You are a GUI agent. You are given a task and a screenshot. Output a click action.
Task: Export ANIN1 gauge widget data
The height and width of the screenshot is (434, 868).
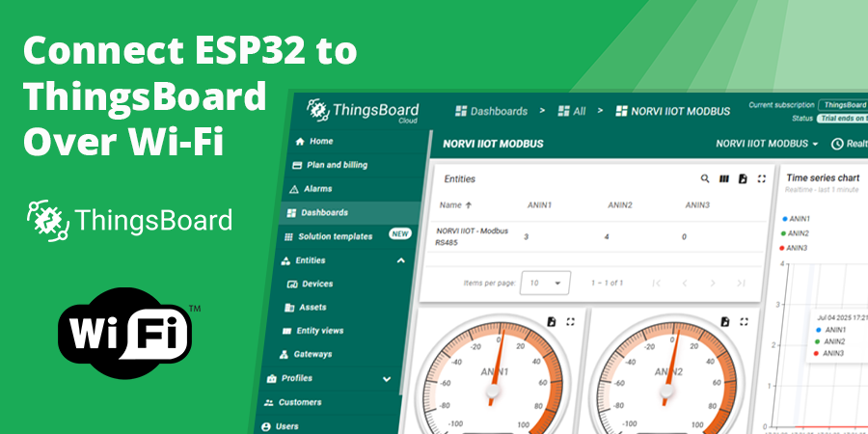(x=552, y=321)
